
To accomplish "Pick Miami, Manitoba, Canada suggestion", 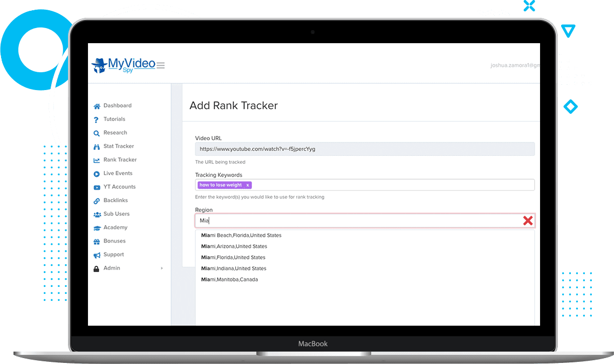I will pyautogui.click(x=229, y=279).
